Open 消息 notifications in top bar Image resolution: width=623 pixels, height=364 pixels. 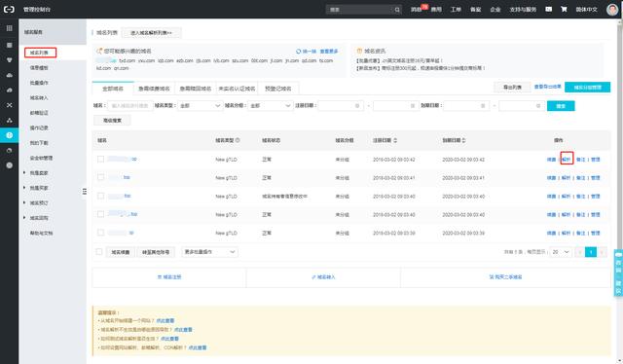pyautogui.click(x=416, y=9)
